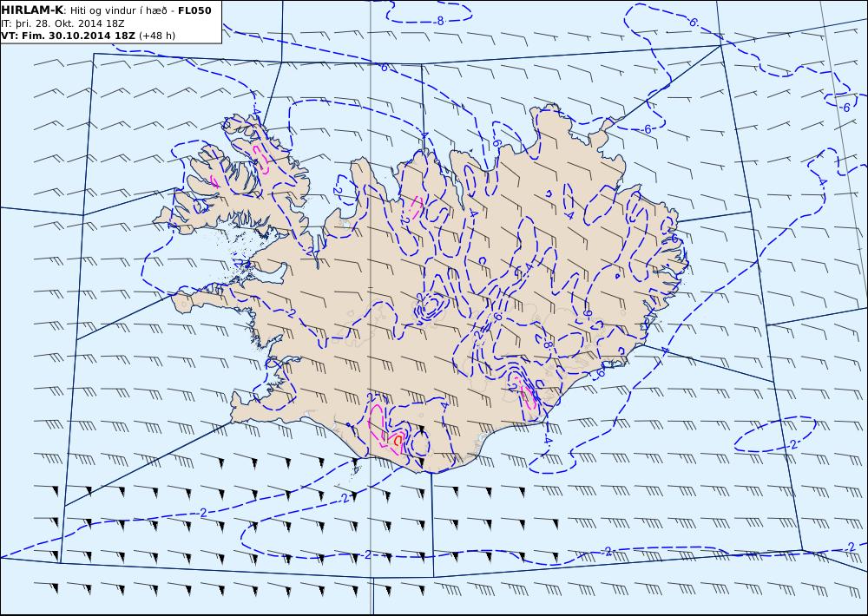Click the -8 label inland over the southeast glacier
Screen dimensions: 868x616
546,344
